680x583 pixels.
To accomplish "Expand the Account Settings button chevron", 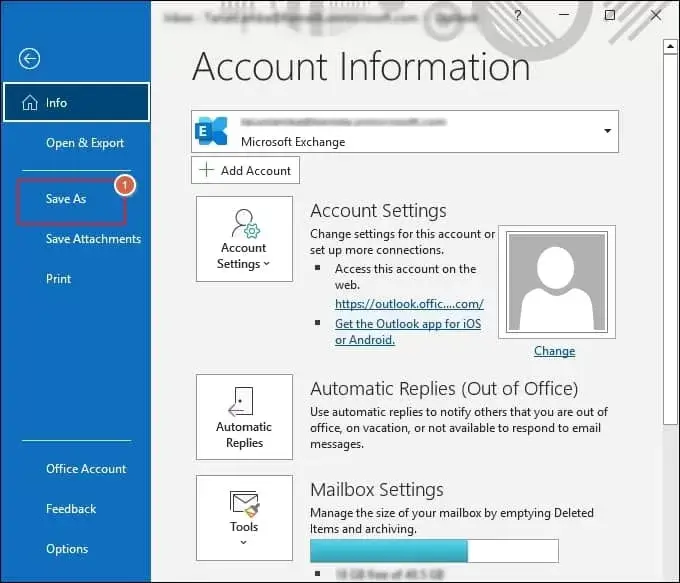I will 267,264.
